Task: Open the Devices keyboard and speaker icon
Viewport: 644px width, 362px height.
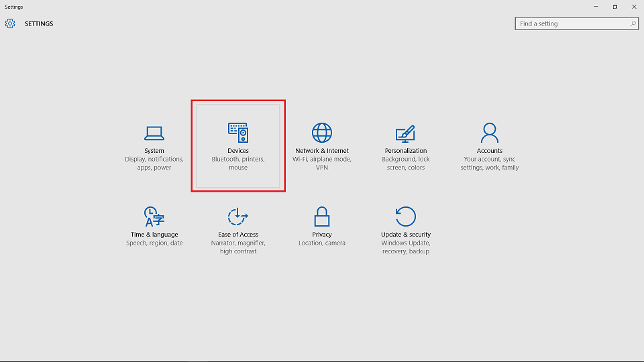Action: pyautogui.click(x=238, y=132)
